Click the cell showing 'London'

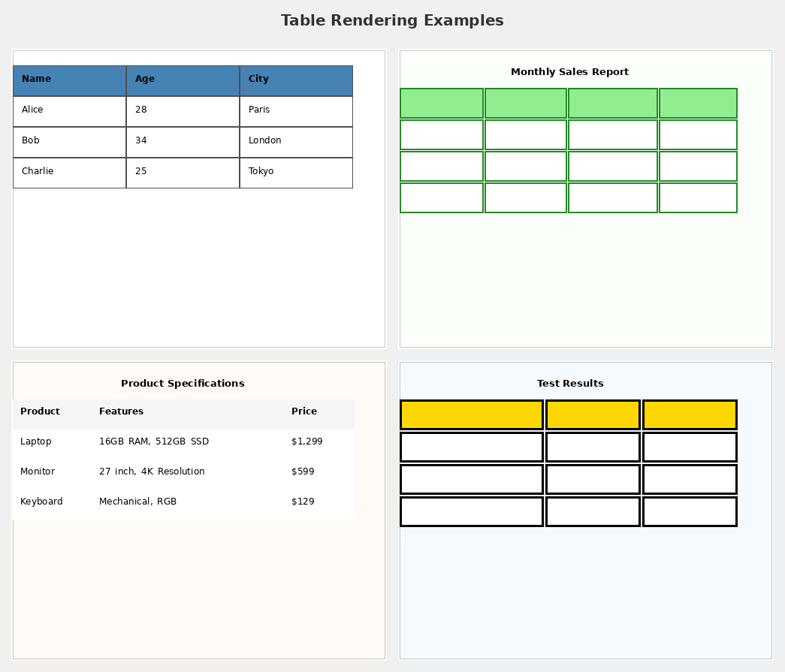tap(296, 142)
